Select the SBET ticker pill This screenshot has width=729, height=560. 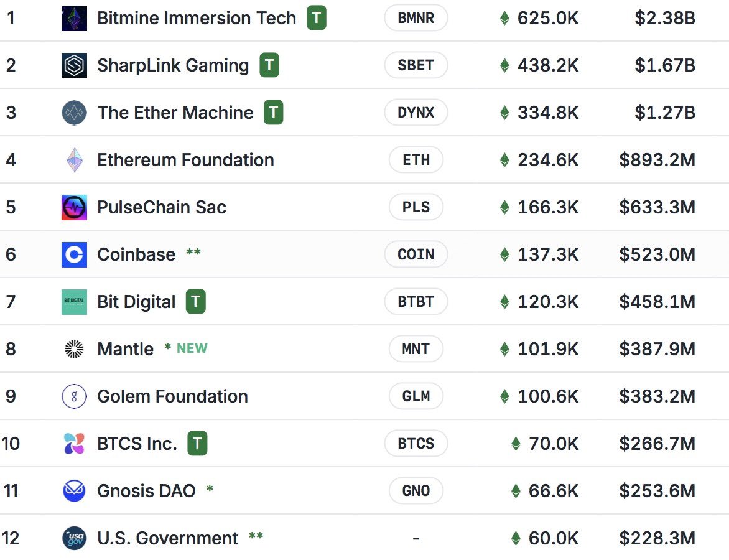click(416, 65)
